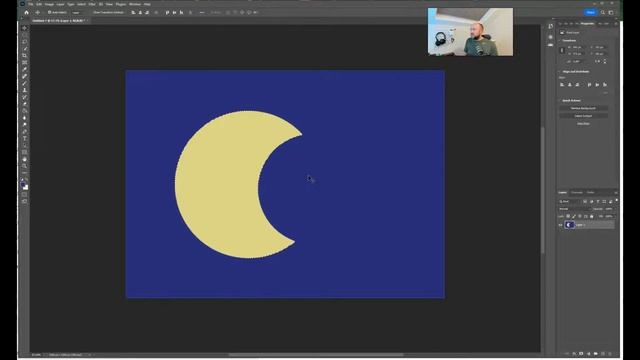Open the layer Kind filter dropdown
This screenshot has height=360, width=640.
[569, 202]
